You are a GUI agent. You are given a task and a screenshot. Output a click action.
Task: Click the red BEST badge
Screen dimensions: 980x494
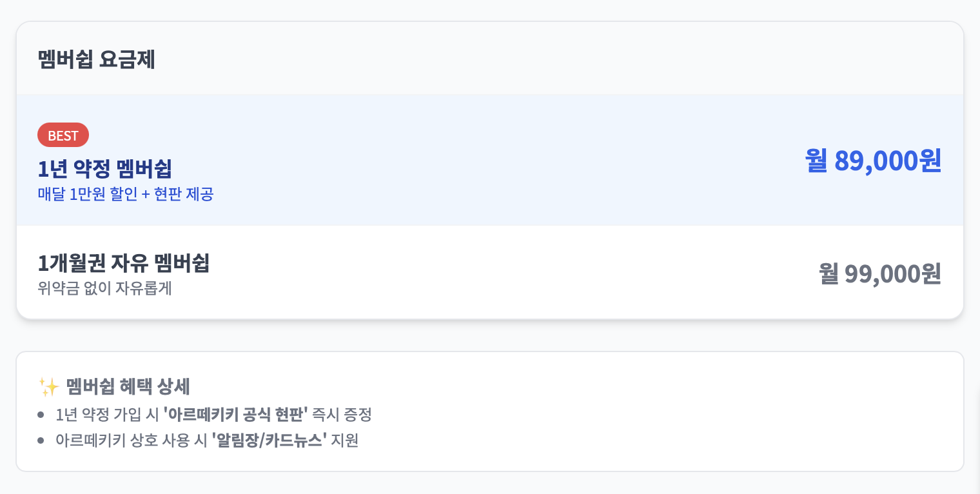63,135
